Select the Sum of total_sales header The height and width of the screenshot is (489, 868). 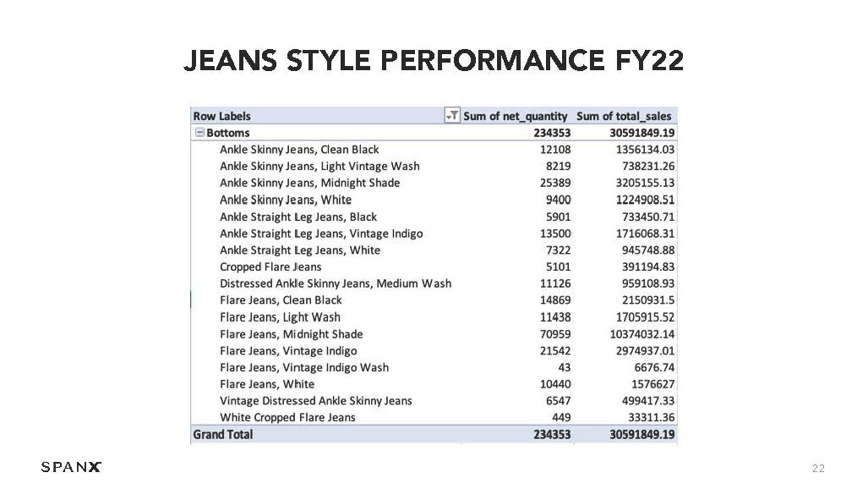tap(624, 116)
